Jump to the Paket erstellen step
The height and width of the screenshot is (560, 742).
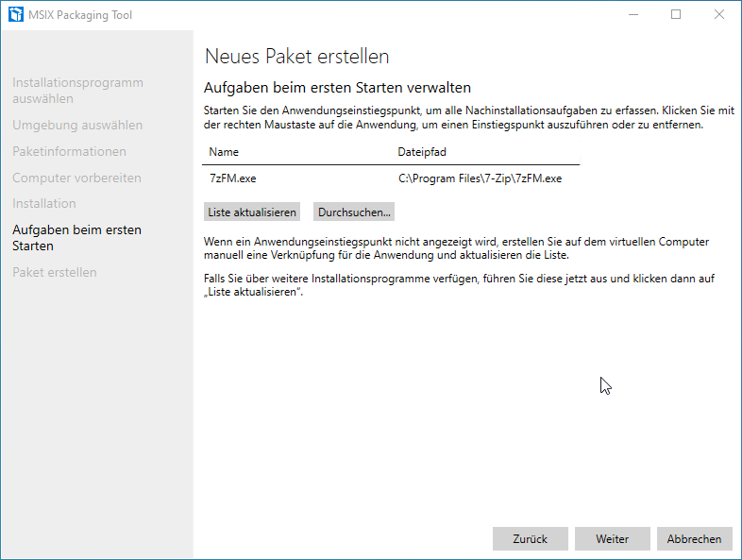click(55, 272)
